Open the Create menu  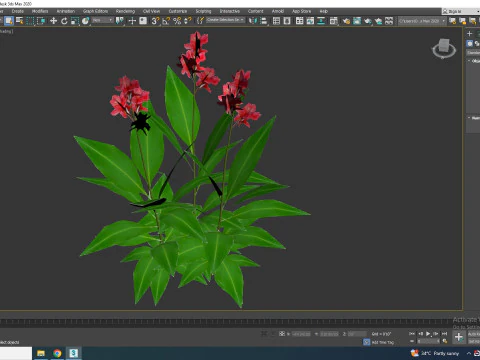18,11
